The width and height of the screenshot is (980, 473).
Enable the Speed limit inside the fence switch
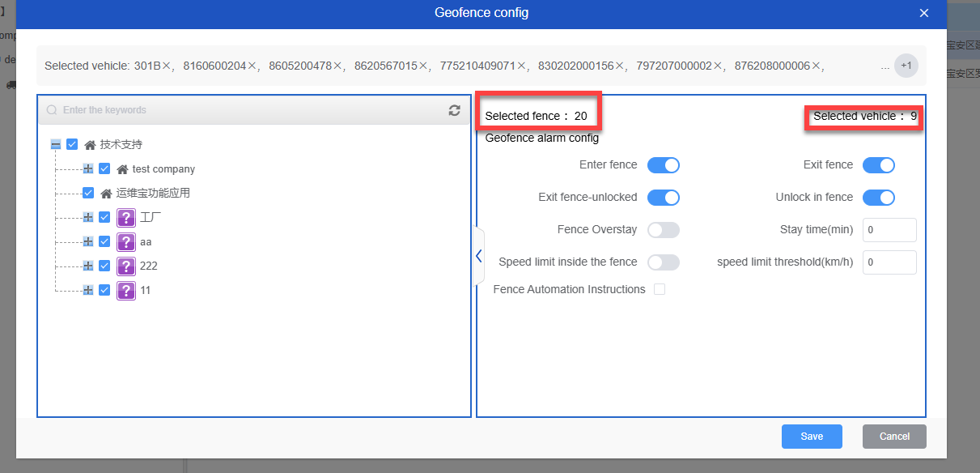click(663, 262)
